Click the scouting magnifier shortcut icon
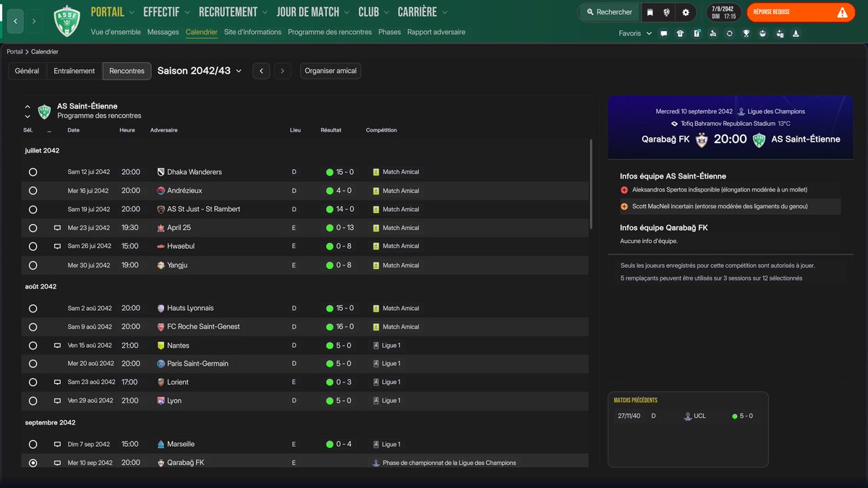The image size is (868, 488). coord(713,33)
